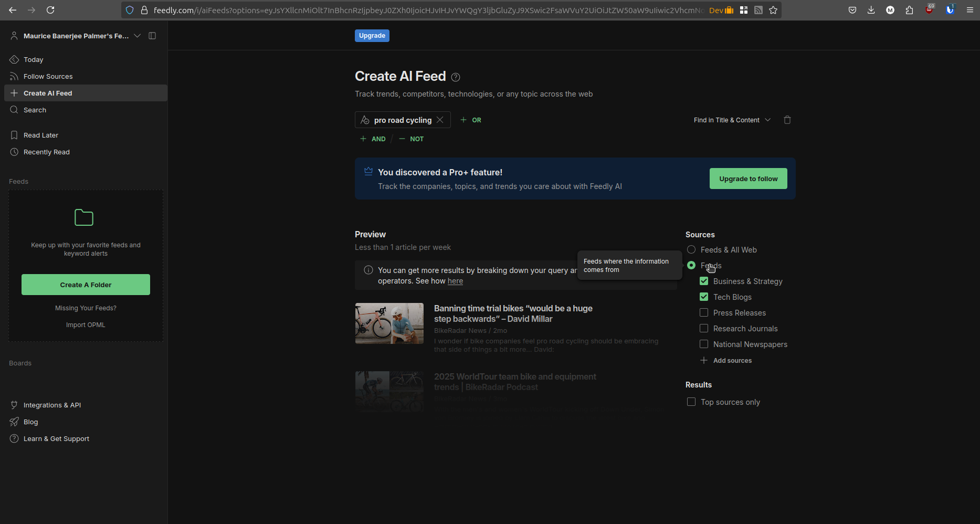Expand the account menu chevron
This screenshot has width=980, height=524.
[137, 36]
